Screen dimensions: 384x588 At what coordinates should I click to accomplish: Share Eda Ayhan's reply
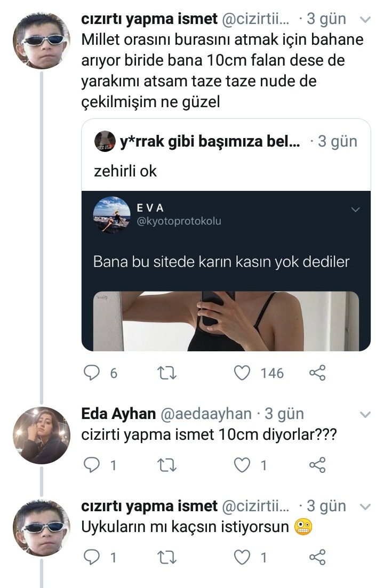[317, 465]
